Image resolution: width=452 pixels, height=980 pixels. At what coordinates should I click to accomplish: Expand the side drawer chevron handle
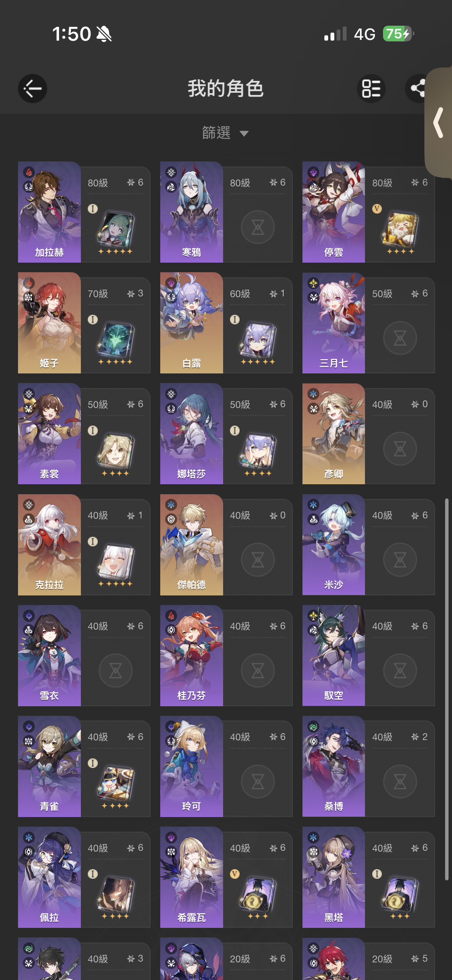click(439, 122)
